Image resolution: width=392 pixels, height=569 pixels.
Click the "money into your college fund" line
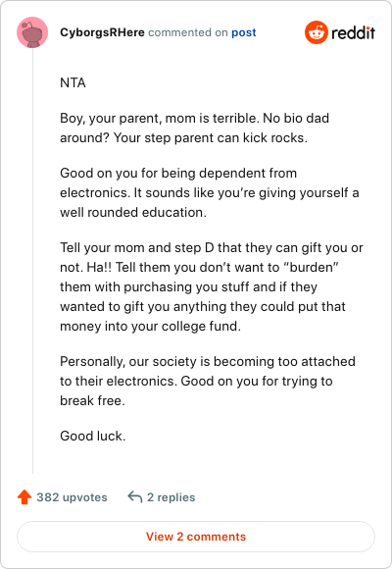pos(150,326)
